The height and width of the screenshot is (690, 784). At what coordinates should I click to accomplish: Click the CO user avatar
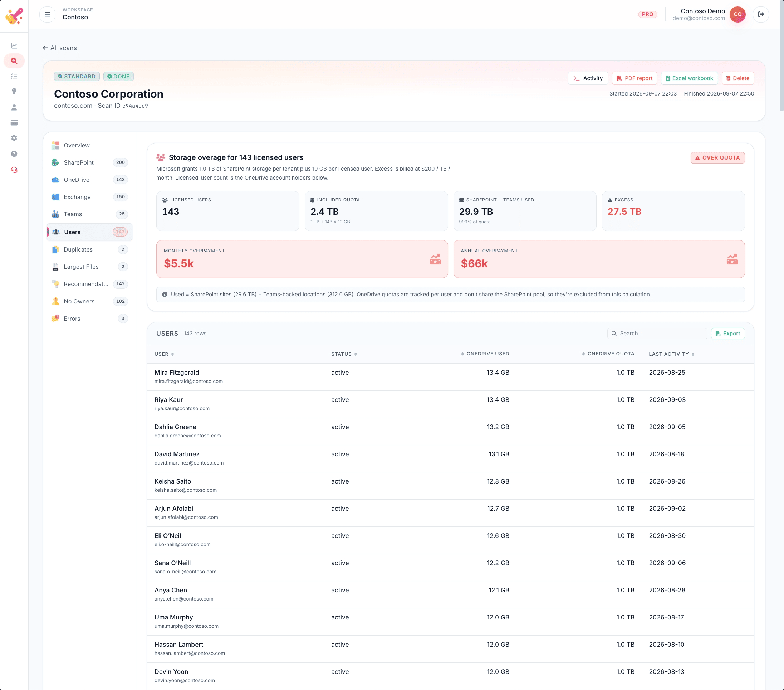click(737, 14)
